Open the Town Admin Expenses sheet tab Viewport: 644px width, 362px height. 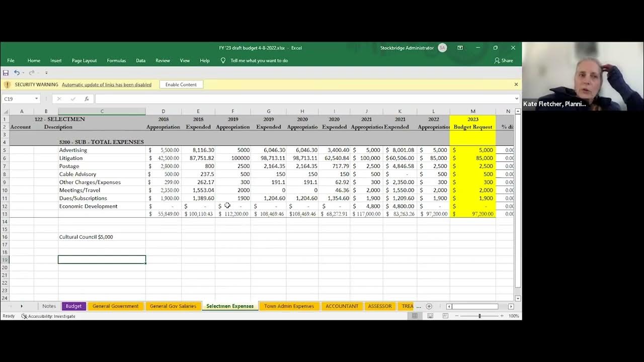click(289, 306)
